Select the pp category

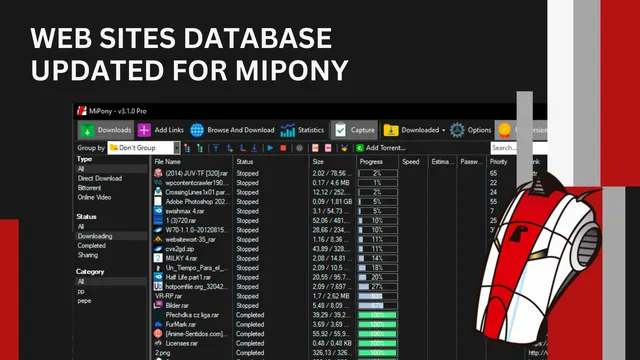(81, 291)
